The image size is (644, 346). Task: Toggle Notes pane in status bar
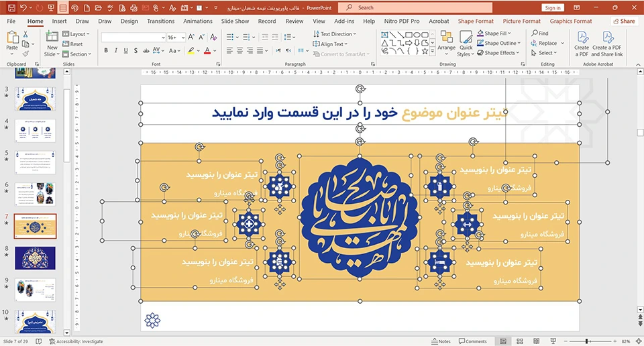tap(441, 341)
